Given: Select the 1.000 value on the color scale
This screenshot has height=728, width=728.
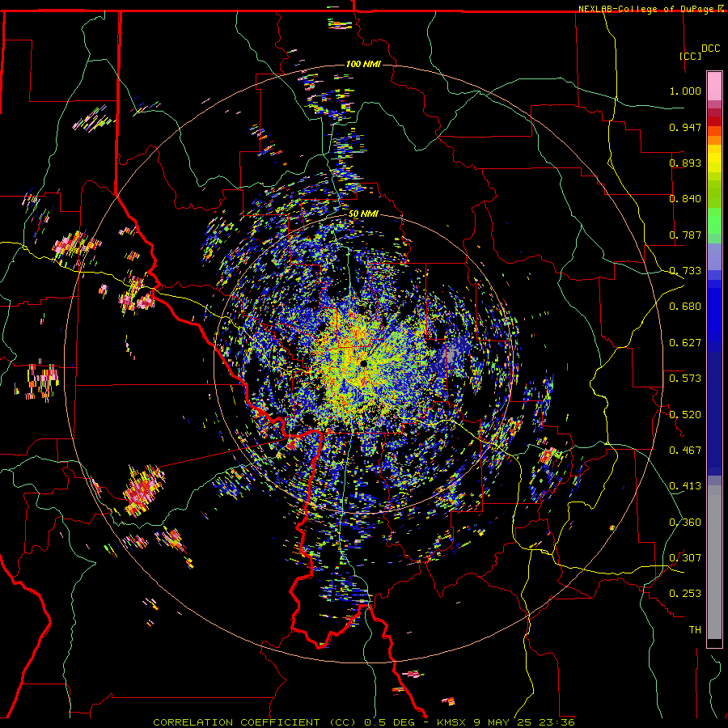Looking at the screenshot, I should 685,91.
